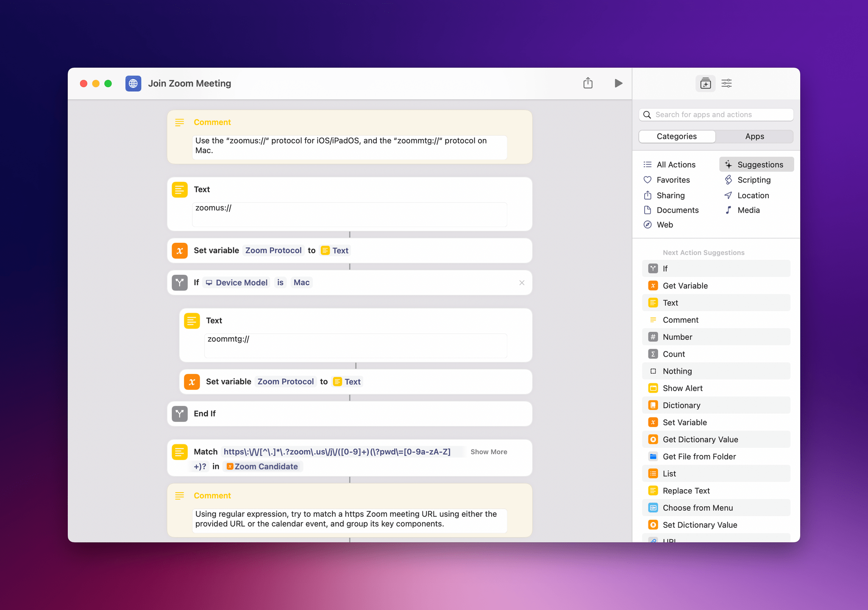Open Scripting category

(x=754, y=180)
